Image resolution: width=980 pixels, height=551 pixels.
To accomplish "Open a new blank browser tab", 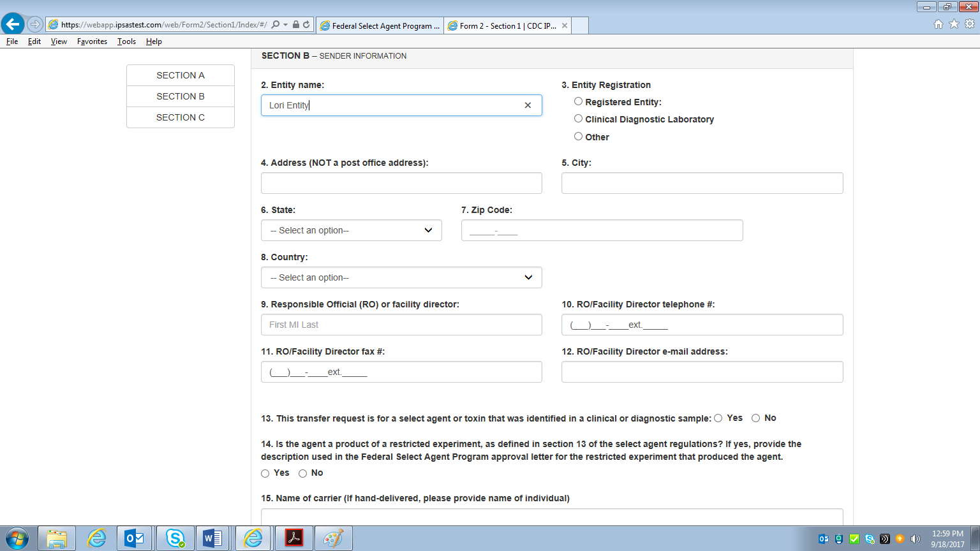I will [x=580, y=26].
